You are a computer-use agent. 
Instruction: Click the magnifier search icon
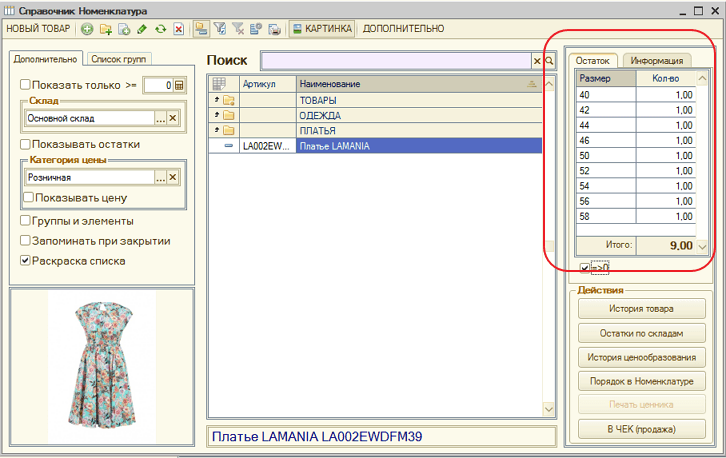(x=549, y=61)
